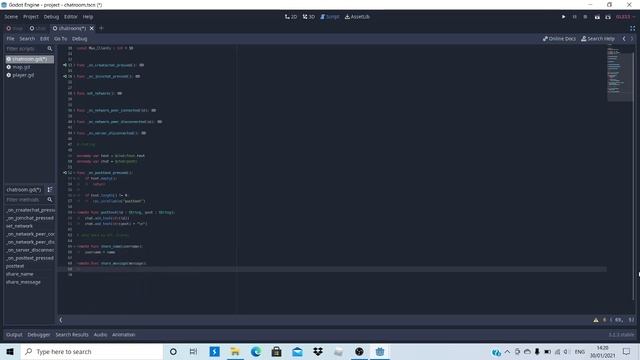Click the code minimap
640x360 pixels.
(x=619, y=74)
